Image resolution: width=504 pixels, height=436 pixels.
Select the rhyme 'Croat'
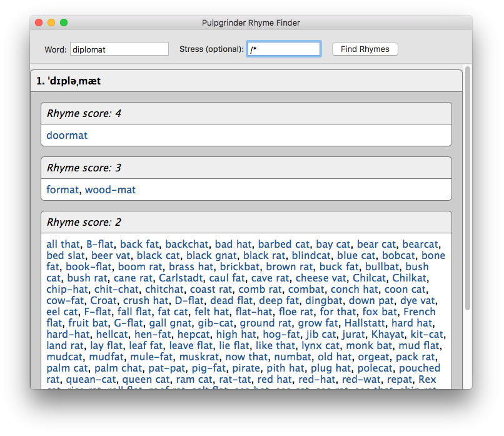click(103, 301)
